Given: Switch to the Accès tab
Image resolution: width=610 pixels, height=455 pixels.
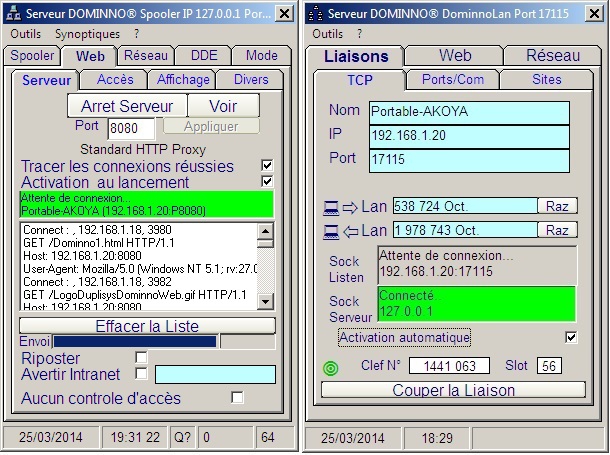Looking at the screenshot, I should (115, 80).
